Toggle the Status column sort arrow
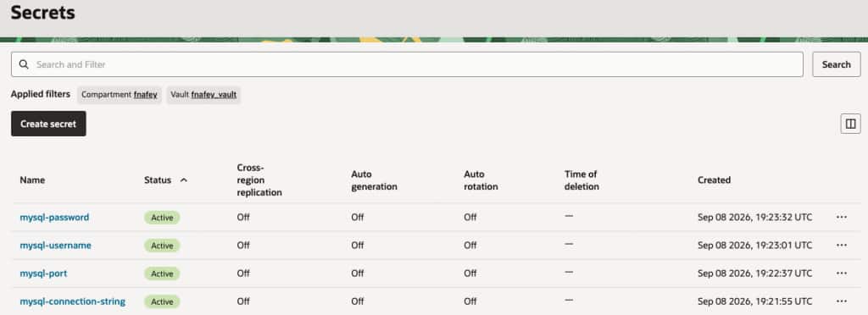Viewport: 868px width, 315px height. (x=184, y=180)
